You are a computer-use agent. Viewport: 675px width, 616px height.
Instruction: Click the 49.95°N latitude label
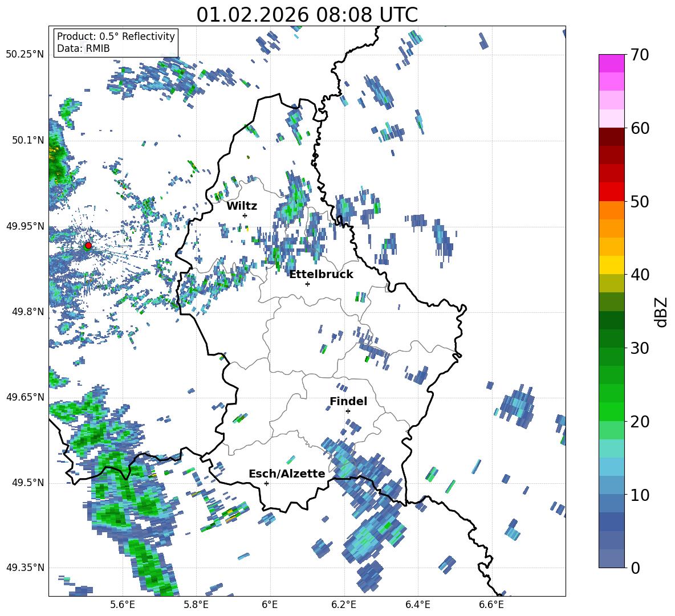tap(25, 226)
